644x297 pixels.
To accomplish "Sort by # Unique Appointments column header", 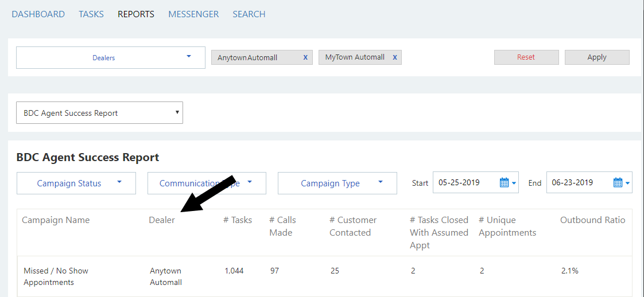I will (507, 226).
